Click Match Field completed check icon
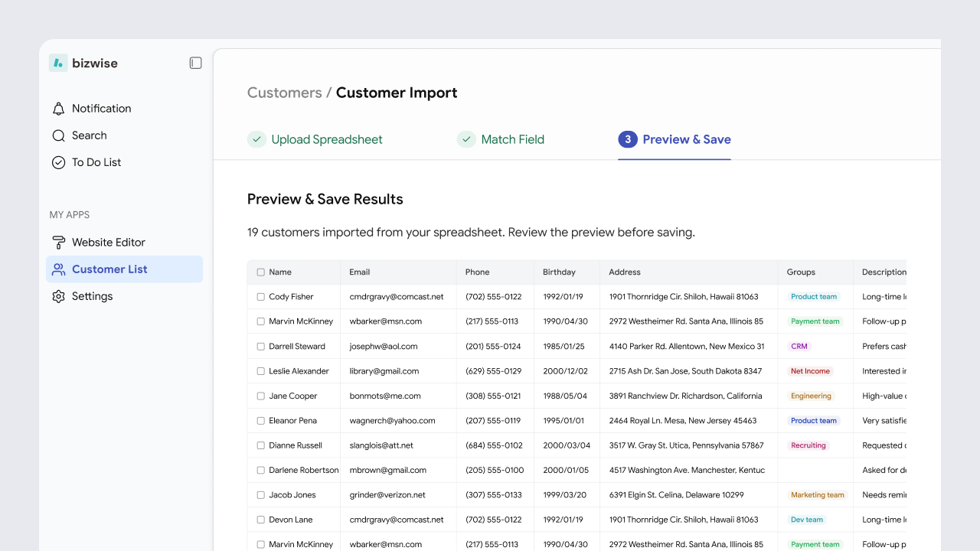Screen dimensions: 980x551 pos(466,139)
